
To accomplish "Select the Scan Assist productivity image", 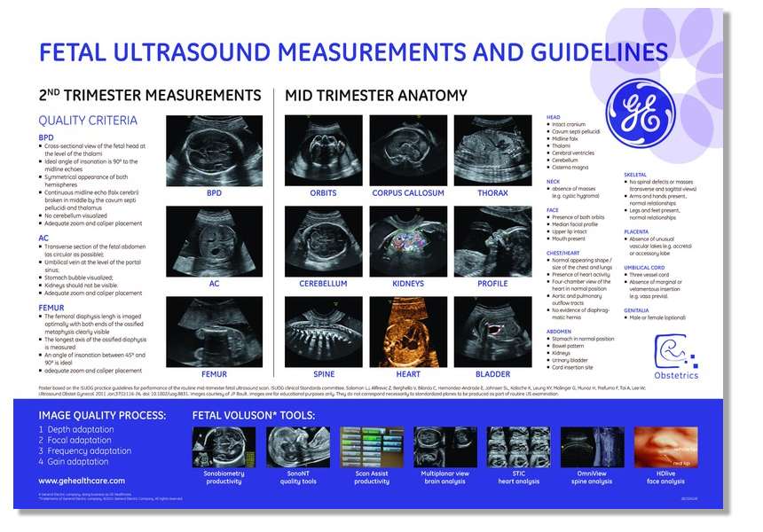I will (372, 447).
